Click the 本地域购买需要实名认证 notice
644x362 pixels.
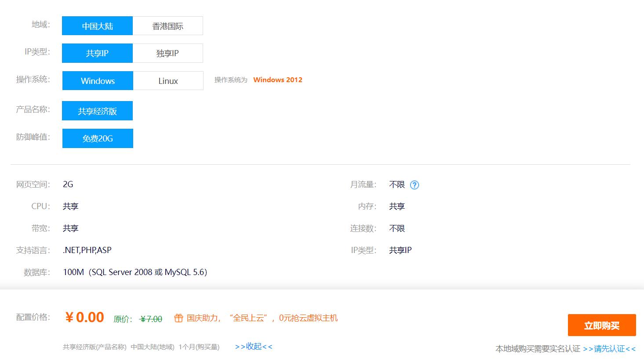(x=538, y=349)
